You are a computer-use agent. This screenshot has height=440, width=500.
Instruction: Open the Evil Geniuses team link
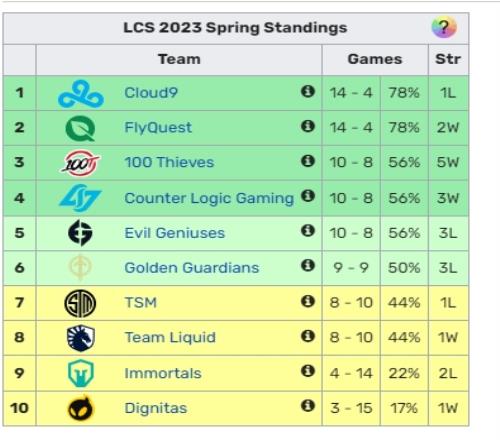click(x=175, y=233)
